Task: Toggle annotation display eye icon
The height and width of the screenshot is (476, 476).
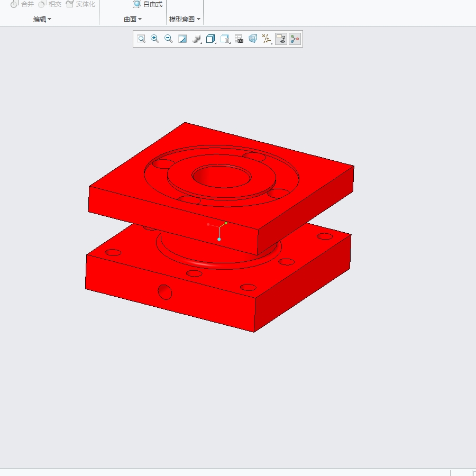Action: click(x=281, y=39)
